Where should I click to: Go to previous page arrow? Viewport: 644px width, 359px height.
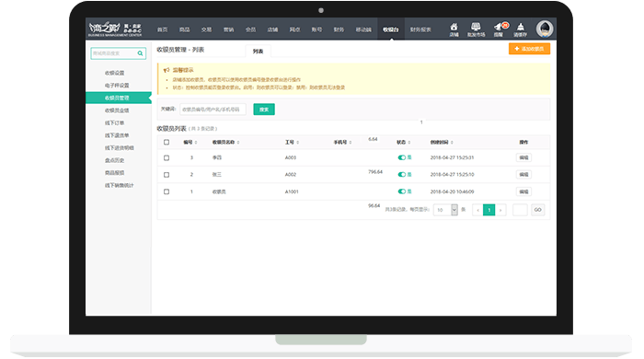[x=477, y=210]
